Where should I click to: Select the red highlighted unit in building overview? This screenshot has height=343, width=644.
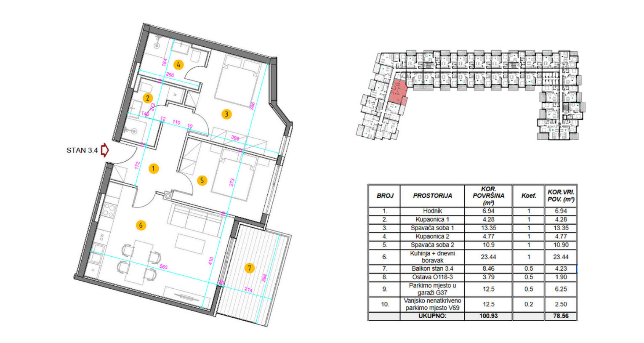[398, 93]
